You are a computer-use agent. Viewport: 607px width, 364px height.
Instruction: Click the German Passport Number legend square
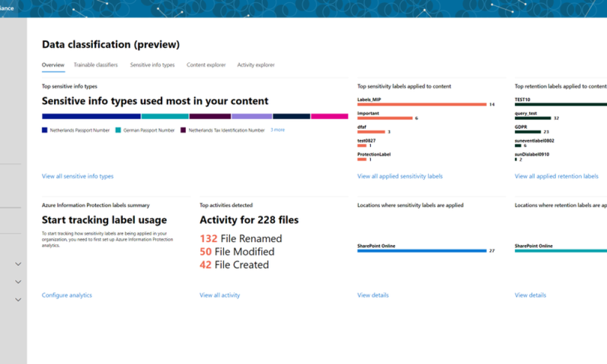coord(118,130)
